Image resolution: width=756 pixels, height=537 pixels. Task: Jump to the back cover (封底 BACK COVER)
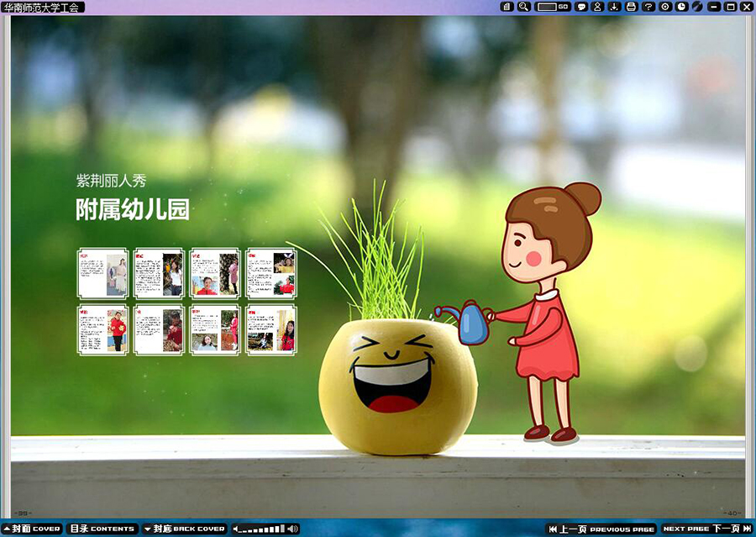coord(185,529)
